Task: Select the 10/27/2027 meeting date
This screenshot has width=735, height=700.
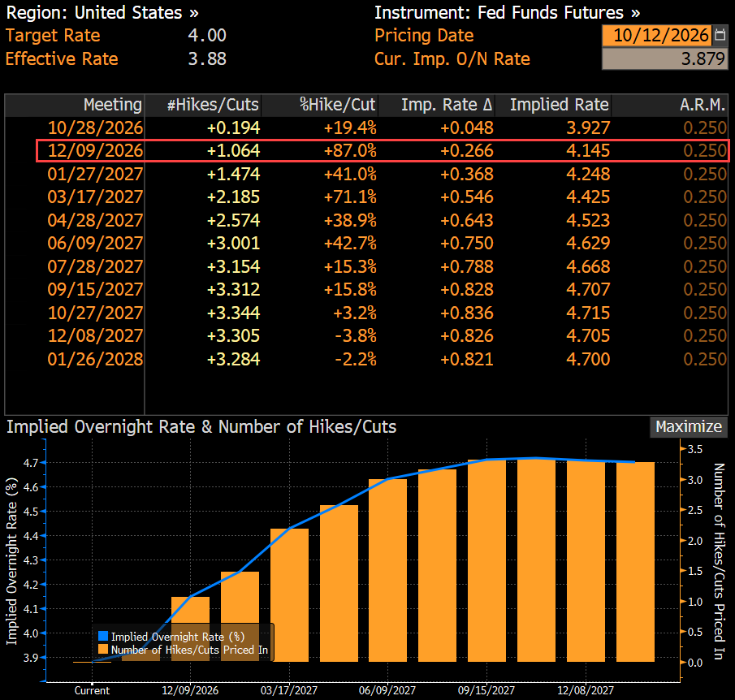Action: [x=95, y=313]
